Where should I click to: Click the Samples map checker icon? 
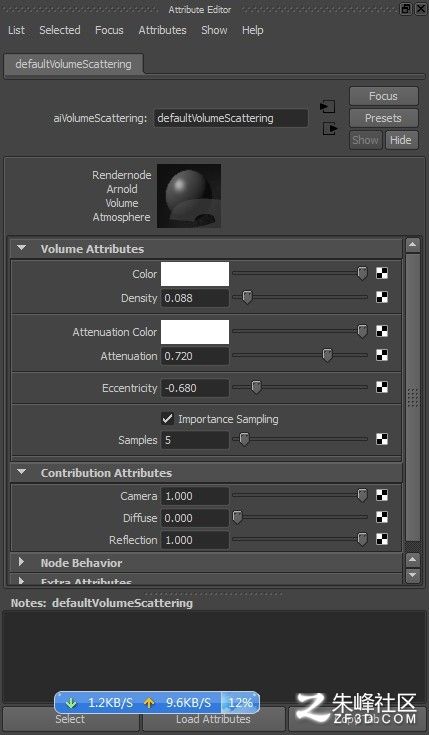[x=382, y=439]
